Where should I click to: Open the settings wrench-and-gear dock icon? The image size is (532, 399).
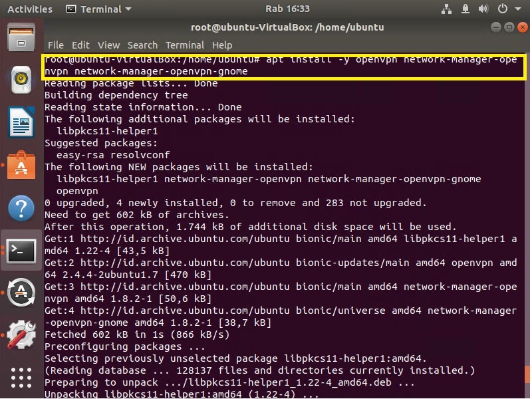click(x=21, y=335)
